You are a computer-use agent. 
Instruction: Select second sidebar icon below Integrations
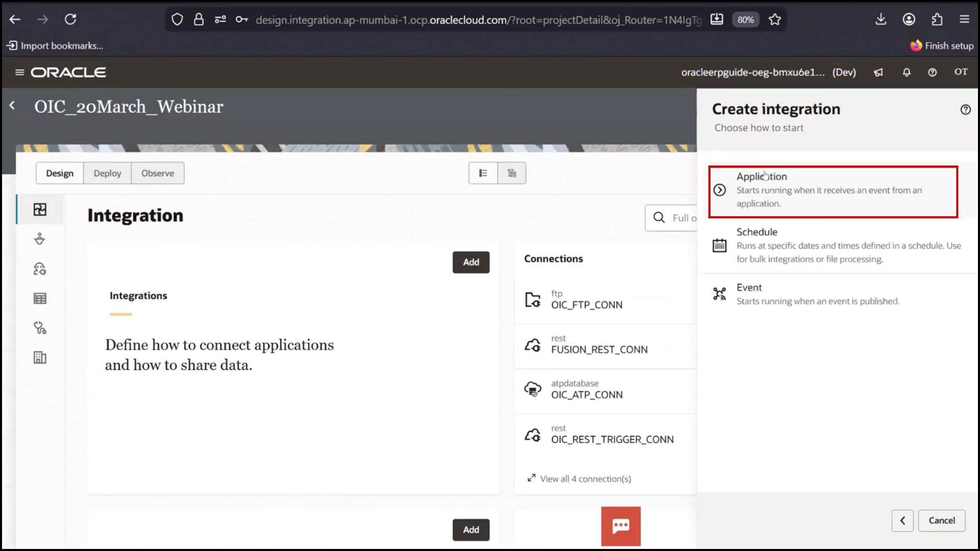[x=40, y=239]
